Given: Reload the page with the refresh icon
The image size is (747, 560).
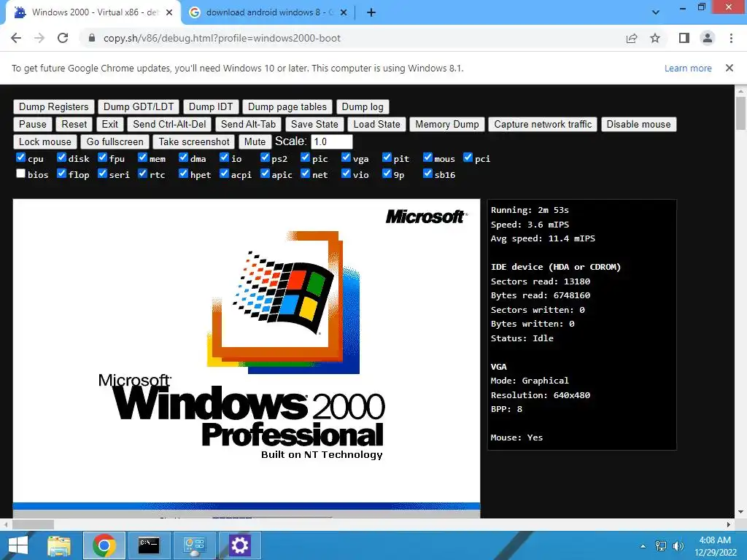Looking at the screenshot, I should tap(63, 38).
